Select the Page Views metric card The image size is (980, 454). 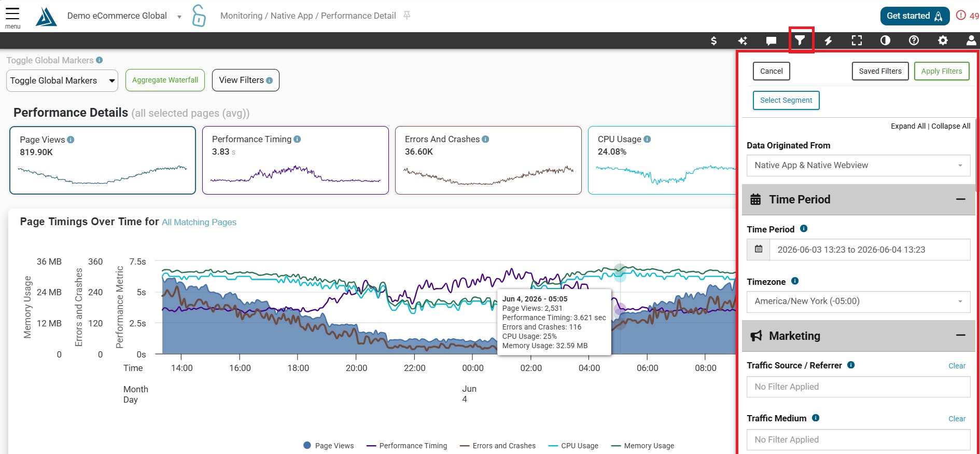tap(103, 160)
